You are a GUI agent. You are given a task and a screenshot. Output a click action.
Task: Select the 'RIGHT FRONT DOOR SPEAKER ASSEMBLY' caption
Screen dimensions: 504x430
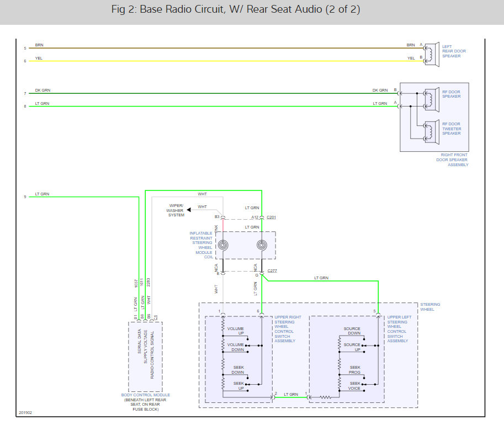point(452,160)
